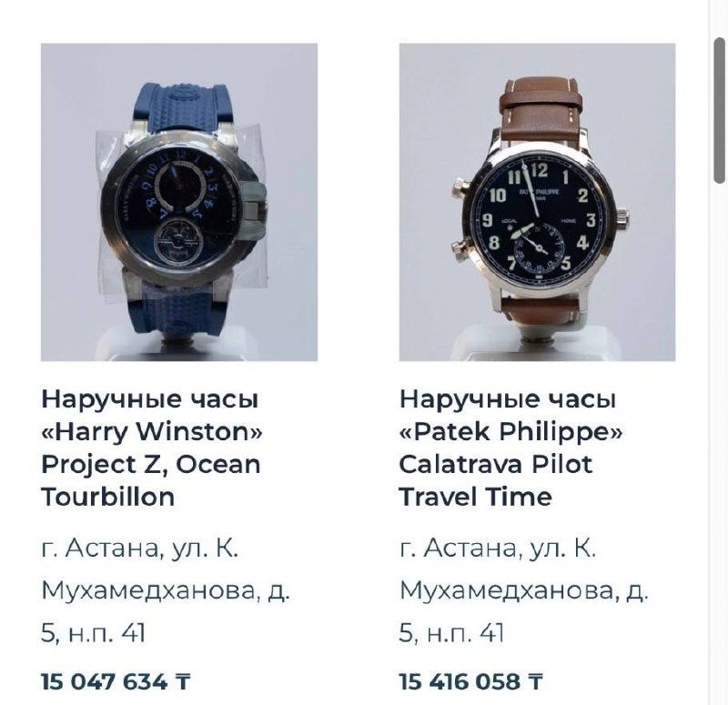Click «Harry Winston» brand name text

152,432
